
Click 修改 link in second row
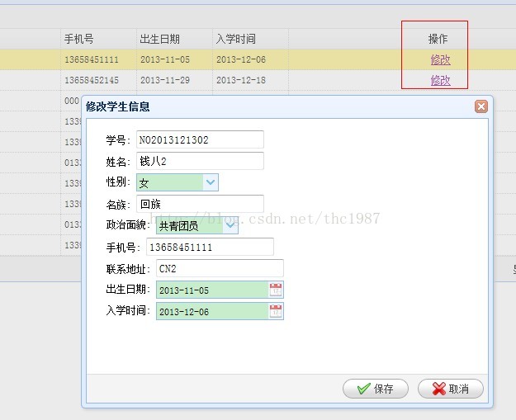point(440,80)
